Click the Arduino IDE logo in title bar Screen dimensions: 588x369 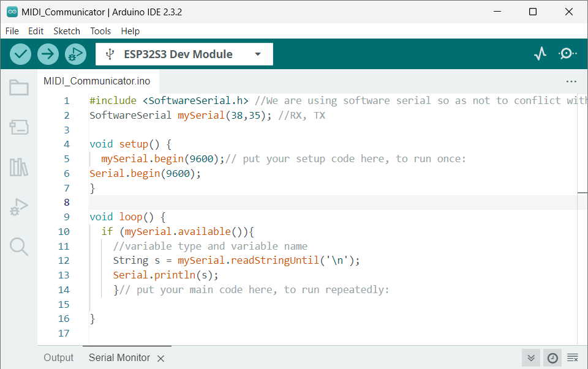pyautogui.click(x=12, y=12)
